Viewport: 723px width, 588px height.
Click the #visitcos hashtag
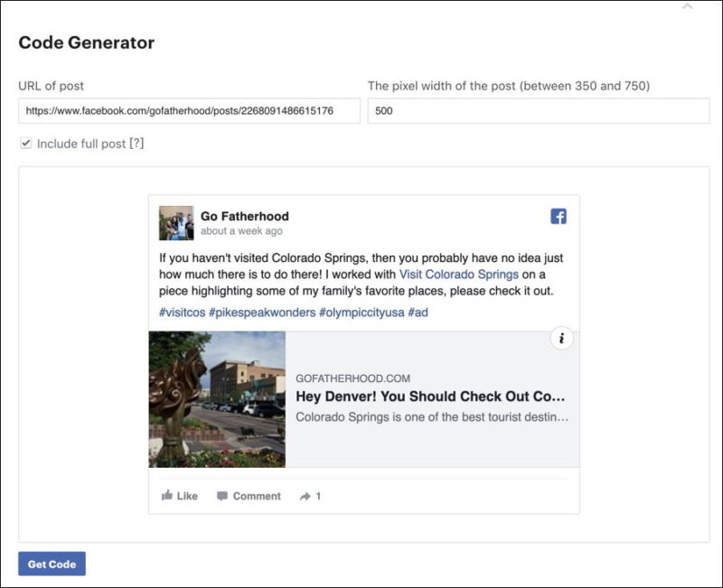(x=181, y=312)
